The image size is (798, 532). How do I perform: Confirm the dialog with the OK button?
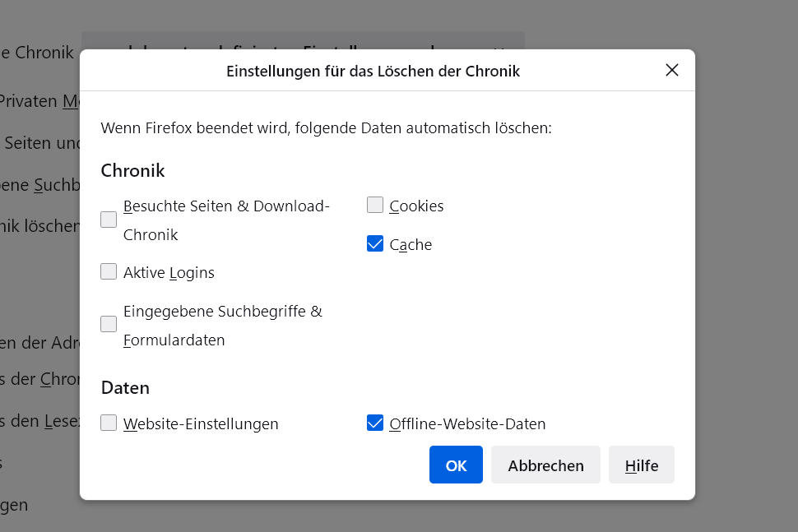tap(456, 465)
